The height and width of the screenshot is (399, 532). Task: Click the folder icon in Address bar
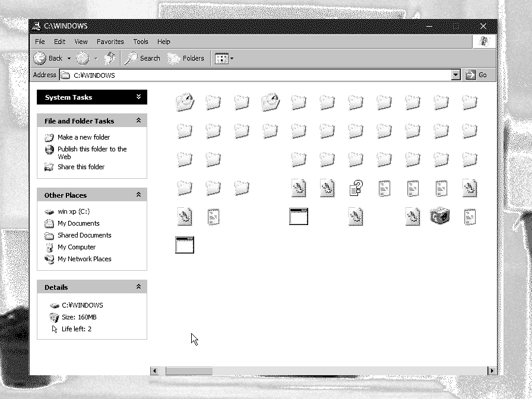click(x=65, y=75)
